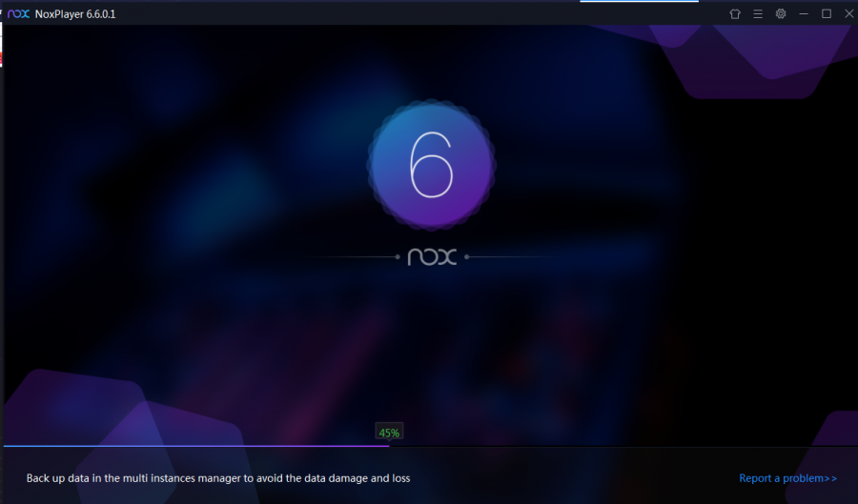This screenshot has width=858, height=504.
Task: Click the nox wordmark under the badge
Action: (432, 257)
